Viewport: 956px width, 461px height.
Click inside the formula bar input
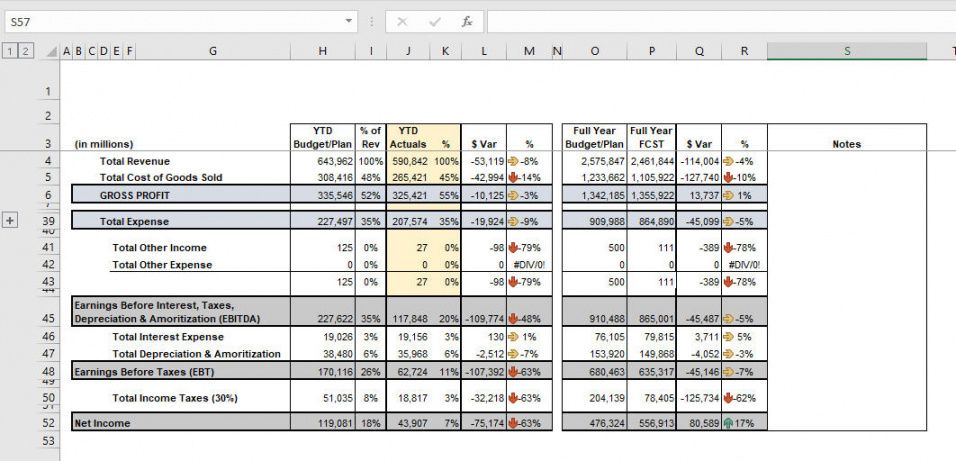tap(721, 22)
